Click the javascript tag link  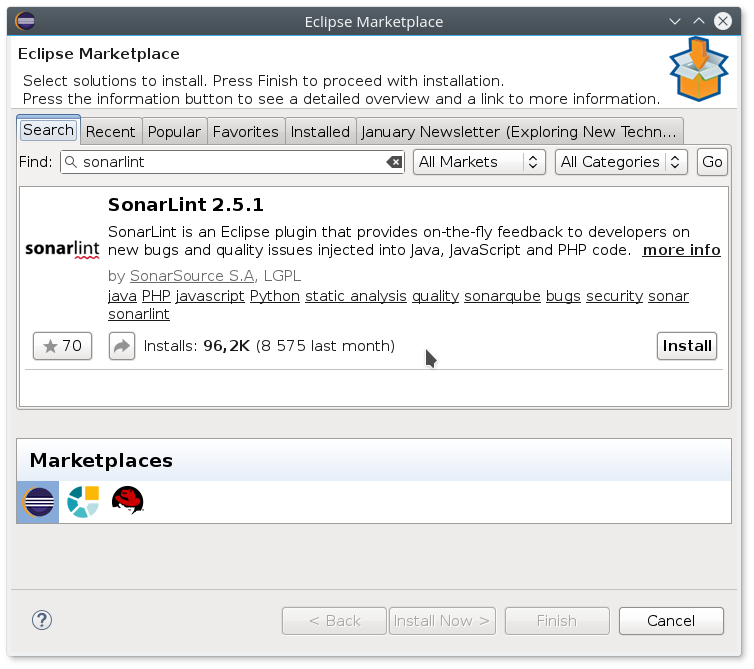click(210, 296)
